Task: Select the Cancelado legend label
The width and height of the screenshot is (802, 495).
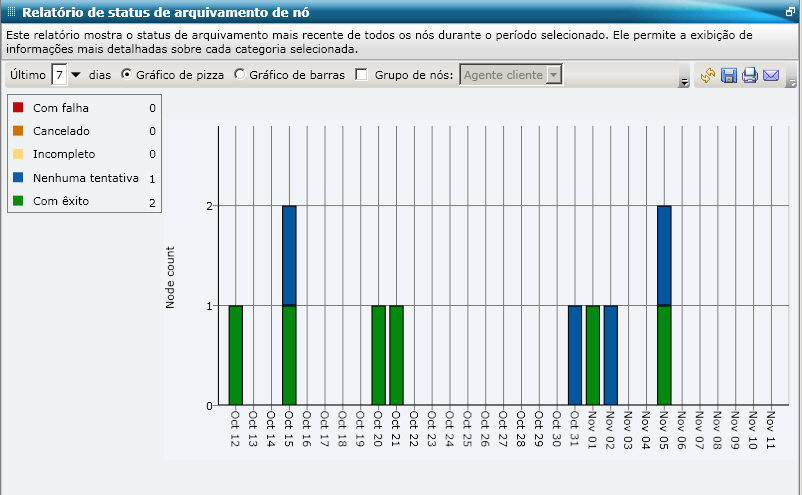Action: pyautogui.click(x=61, y=131)
